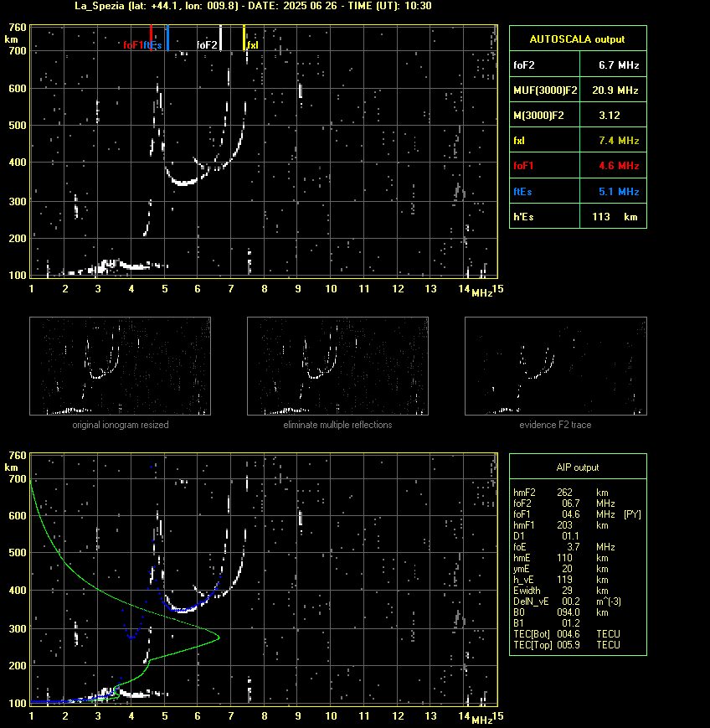Viewport: 710px width, 728px height.
Task: Click the 'AUTOSCALA output' table header
Action: 578,39
